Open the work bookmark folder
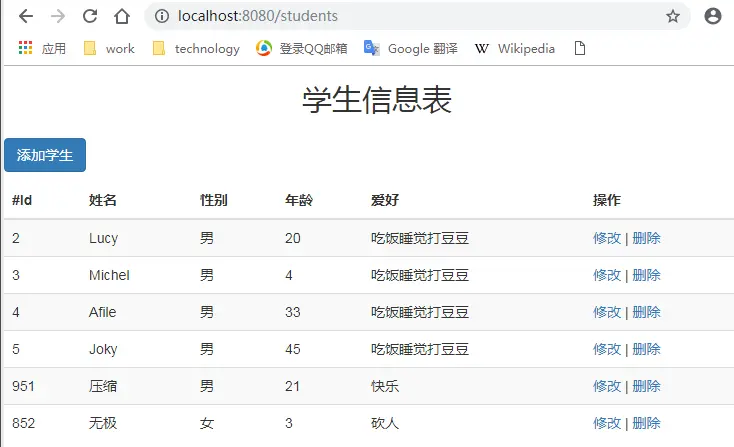734x447 pixels. [109, 48]
